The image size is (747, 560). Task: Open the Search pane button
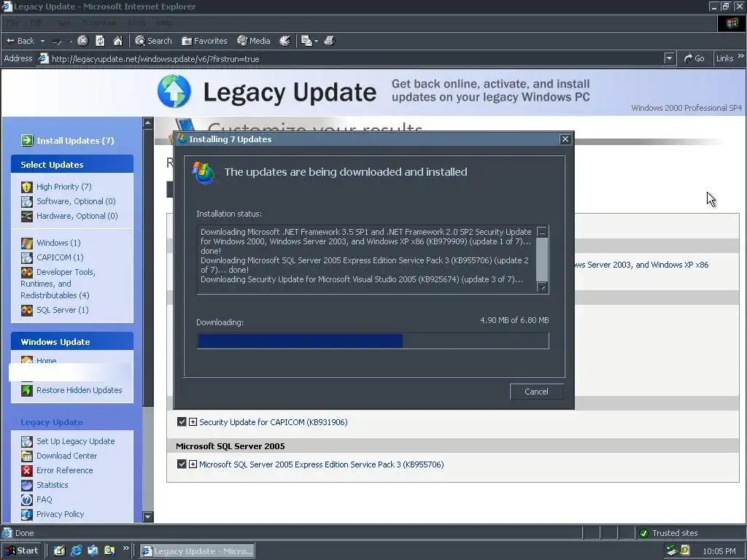tap(153, 41)
